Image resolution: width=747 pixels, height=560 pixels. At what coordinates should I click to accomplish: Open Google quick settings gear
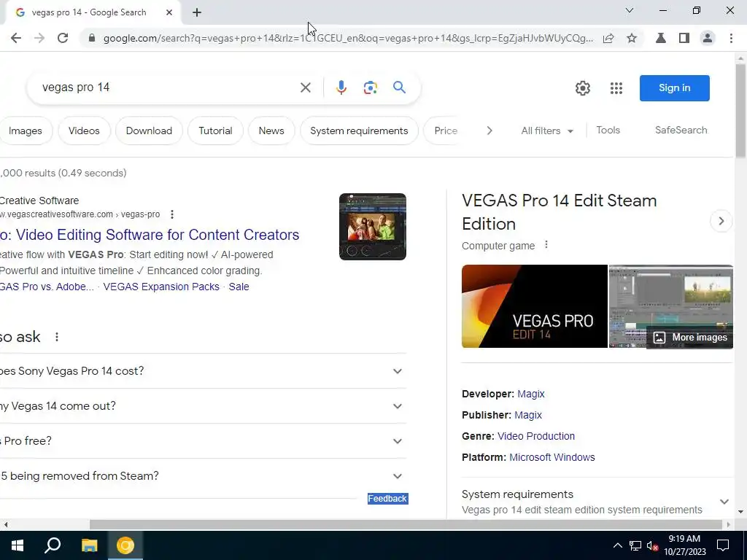pyautogui.click(x=583, y=88)
